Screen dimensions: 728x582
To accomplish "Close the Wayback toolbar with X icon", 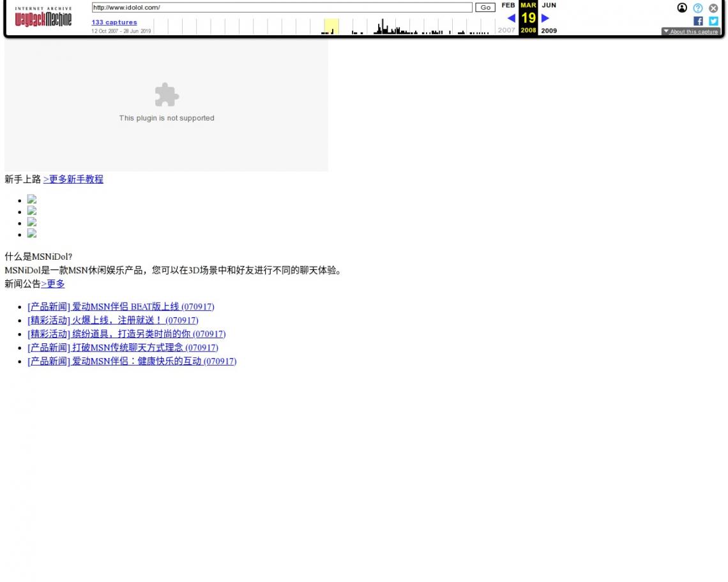I will pos(713,8).
